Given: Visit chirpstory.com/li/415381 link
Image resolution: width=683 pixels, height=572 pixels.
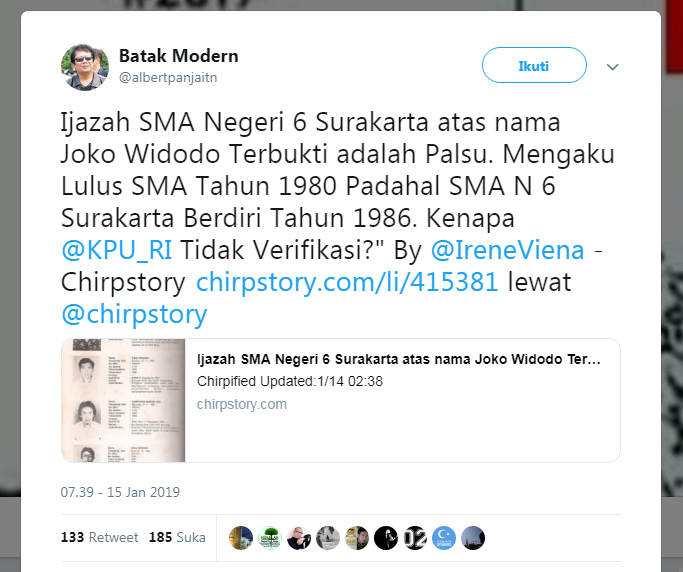Looking at the screenshot, I should pyautogui.click(x=347, y=282).
